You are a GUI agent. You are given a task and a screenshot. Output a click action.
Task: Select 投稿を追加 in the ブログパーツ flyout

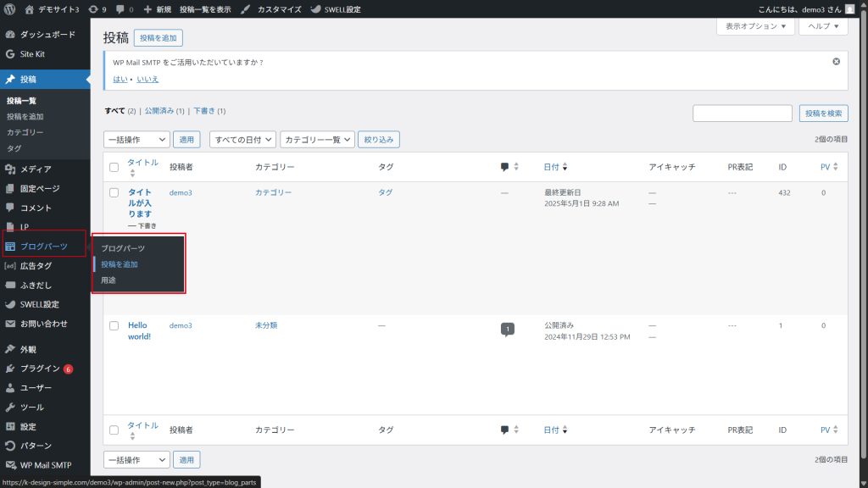point(120,264)
